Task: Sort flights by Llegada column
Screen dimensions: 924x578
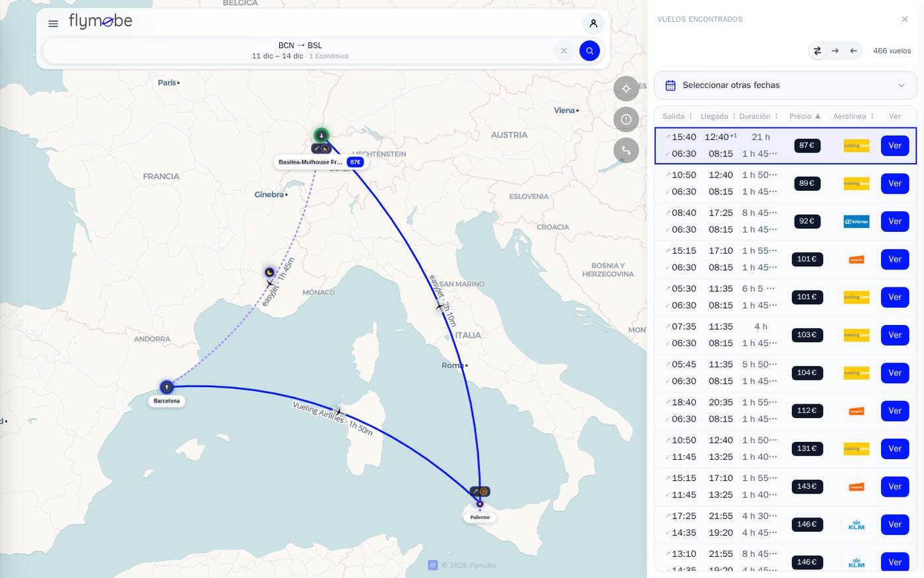Action: 718,116
